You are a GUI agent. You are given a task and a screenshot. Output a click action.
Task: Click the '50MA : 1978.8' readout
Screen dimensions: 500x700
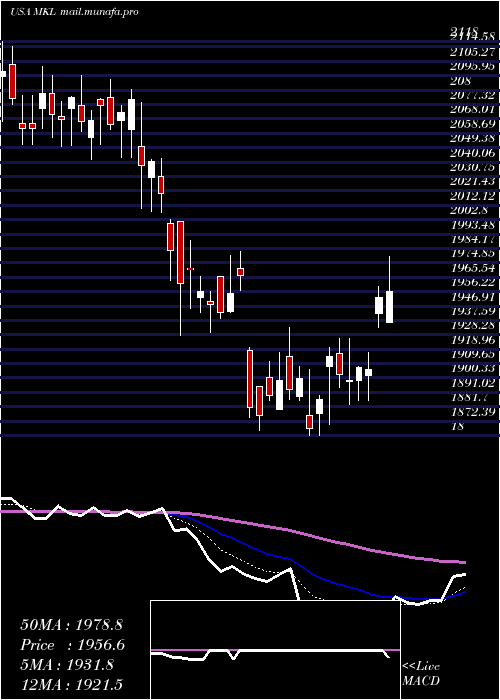(71, 625)
